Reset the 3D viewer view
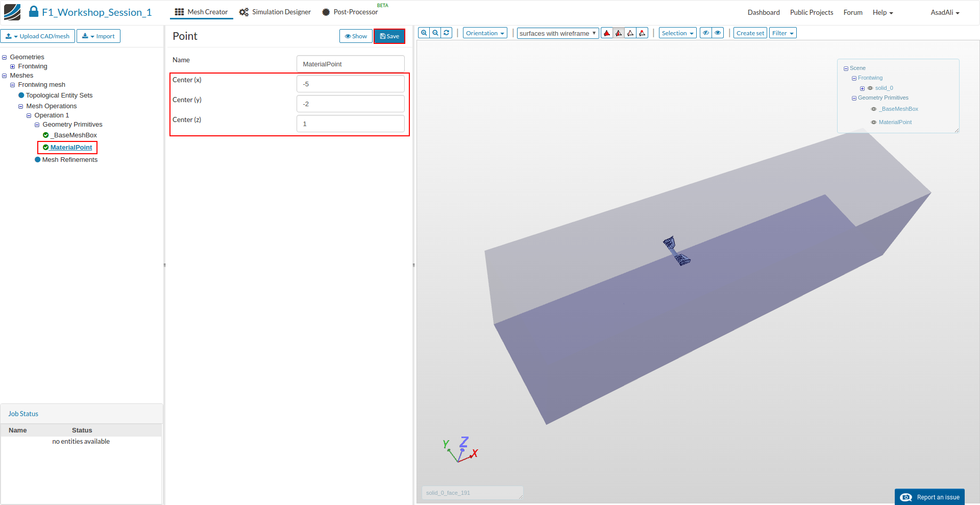This screenshot has height=505, width=980. 447,33
